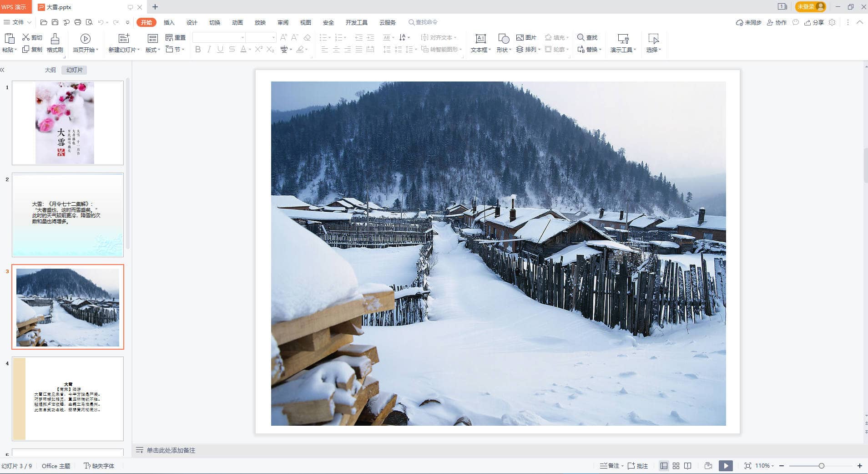Screen dimensions: 868x474
Task: Apply superscript X² formatting
Action: 259,49
